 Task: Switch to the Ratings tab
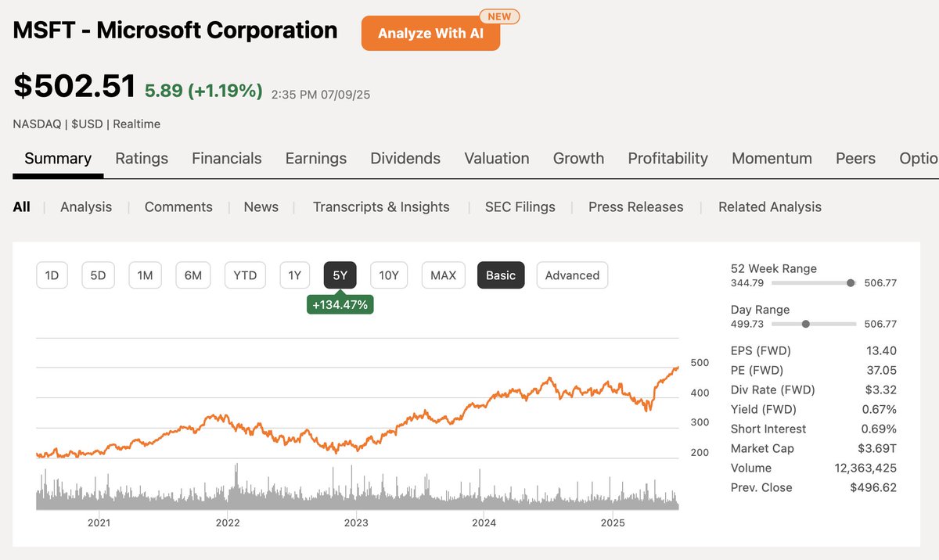[x=142, y=159]
